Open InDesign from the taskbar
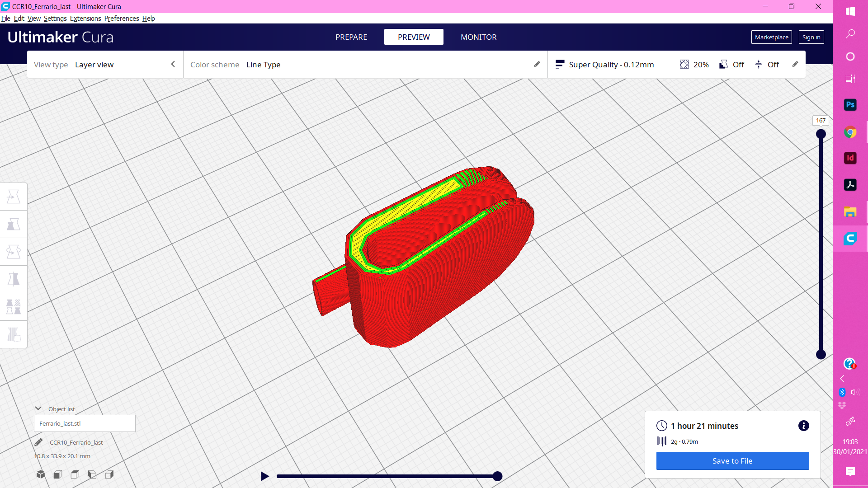 850,158
